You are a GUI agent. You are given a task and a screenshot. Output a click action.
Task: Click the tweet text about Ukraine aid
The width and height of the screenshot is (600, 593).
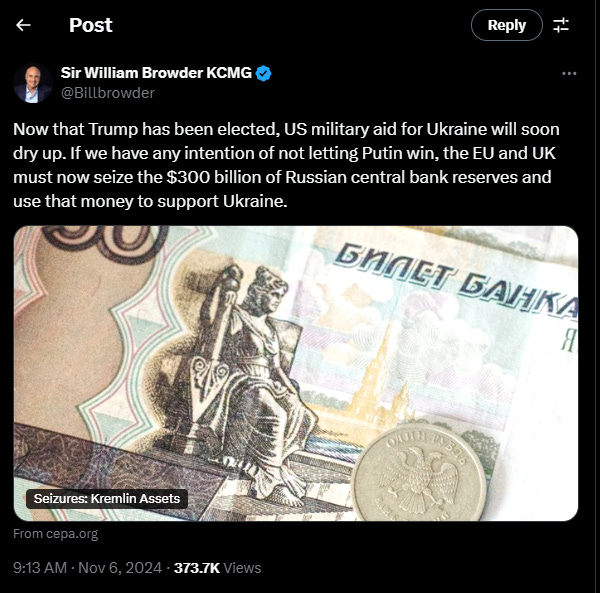pyautogui.click(x=286, y=165)
